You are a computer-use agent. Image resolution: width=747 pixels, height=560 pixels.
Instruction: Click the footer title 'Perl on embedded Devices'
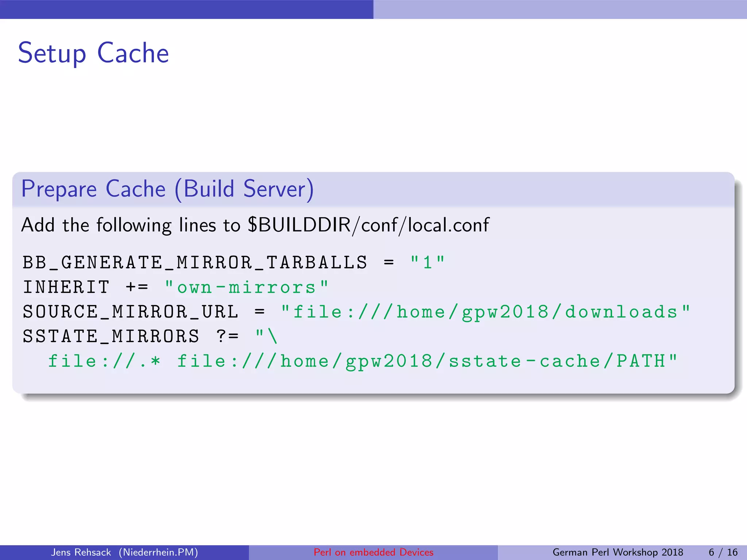pyautogui.click(x=373, y=552)
